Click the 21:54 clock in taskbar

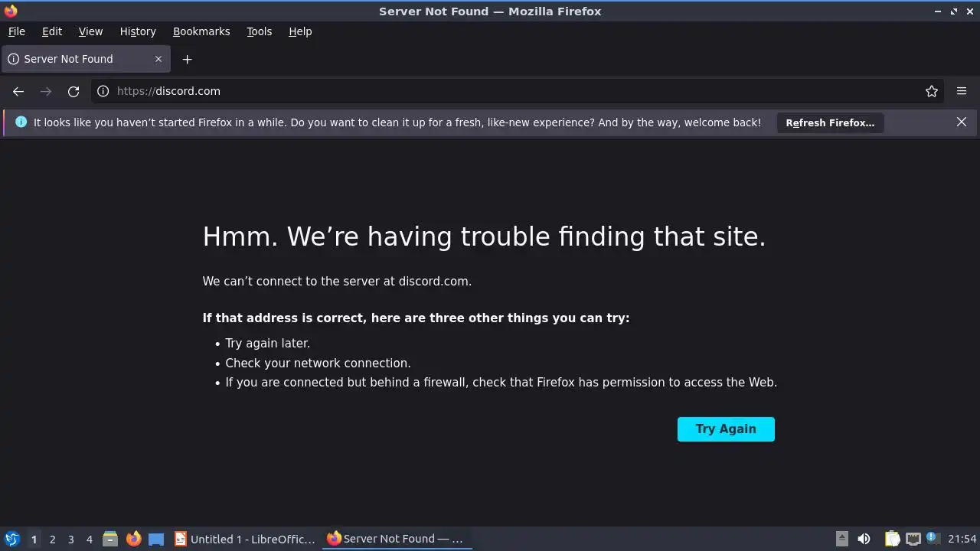pyautogui.click(x=962, y=539)
